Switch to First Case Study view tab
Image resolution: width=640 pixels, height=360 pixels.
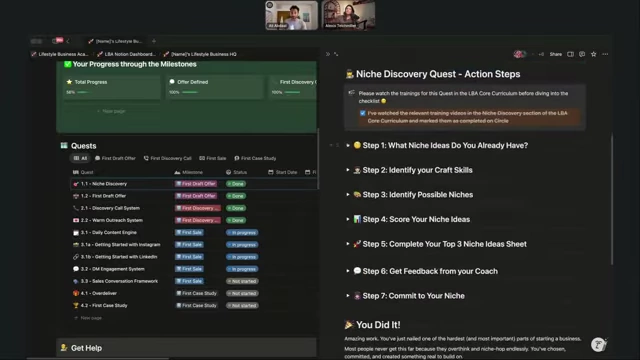click(255, 158)
